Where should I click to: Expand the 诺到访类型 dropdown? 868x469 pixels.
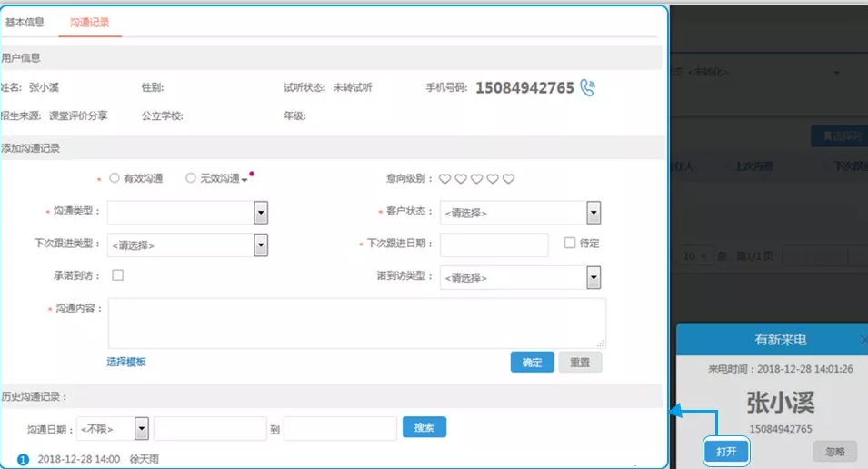[594, 277]
